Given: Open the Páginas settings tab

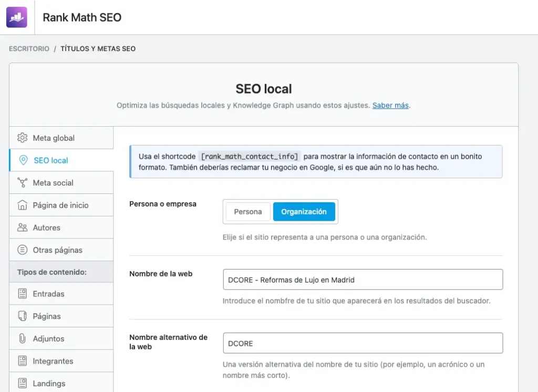Looking at the screenshot, I should pyautogui.click(x=47, y=316).
